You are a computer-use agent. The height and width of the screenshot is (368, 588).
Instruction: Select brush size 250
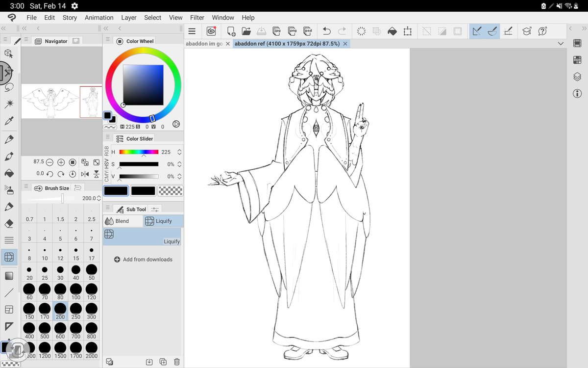tap(76, 311)
